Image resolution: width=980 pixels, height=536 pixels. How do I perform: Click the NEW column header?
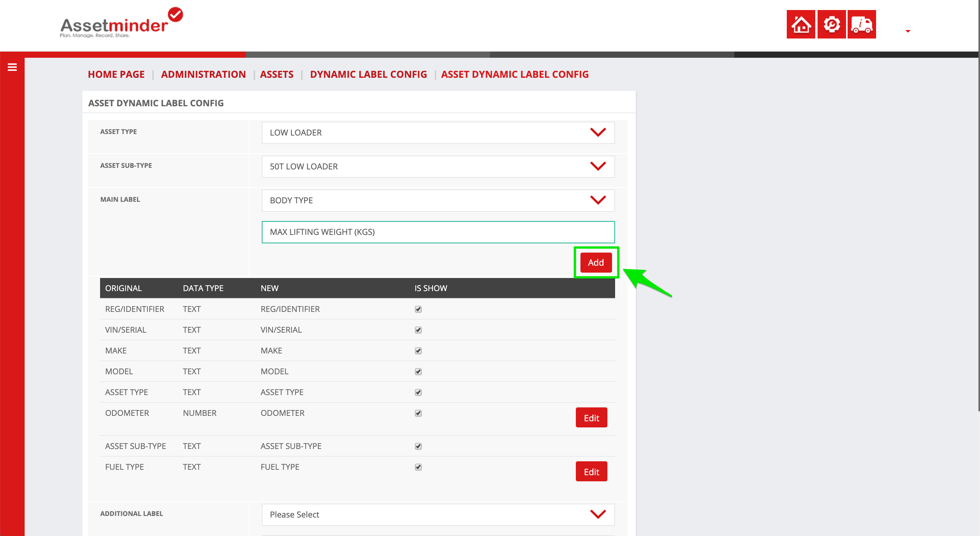click(269, 288)
